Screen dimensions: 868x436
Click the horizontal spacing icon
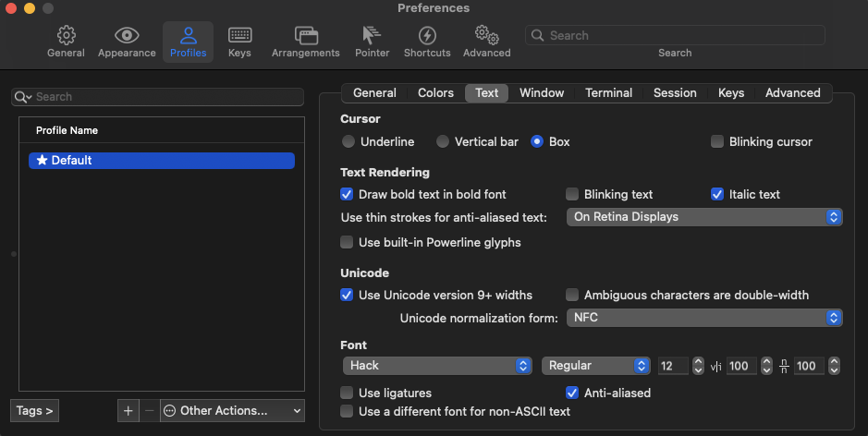pos(715,367)
